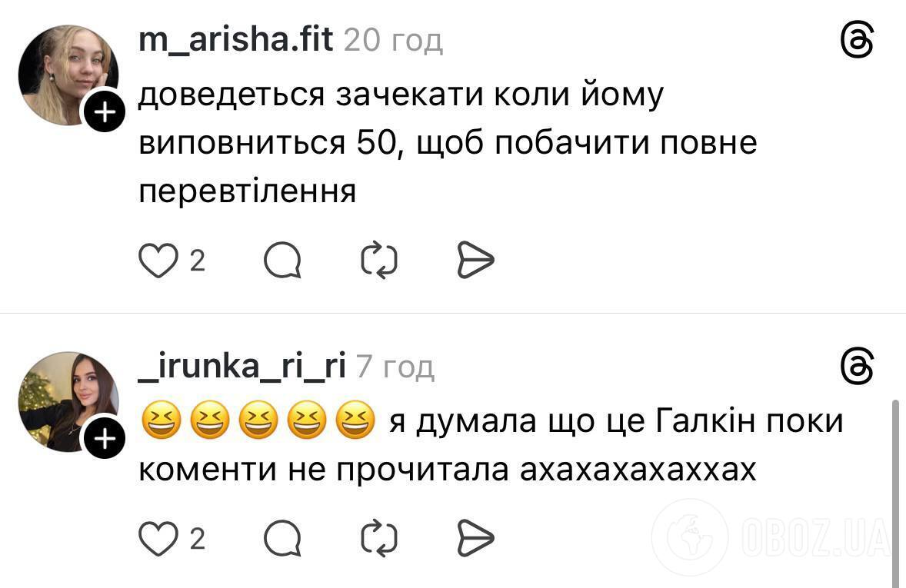Open the reply bubble on m_arisha.fit's comment
The height and width of the screenshot is (588, 906).
[x=282, y=260]
